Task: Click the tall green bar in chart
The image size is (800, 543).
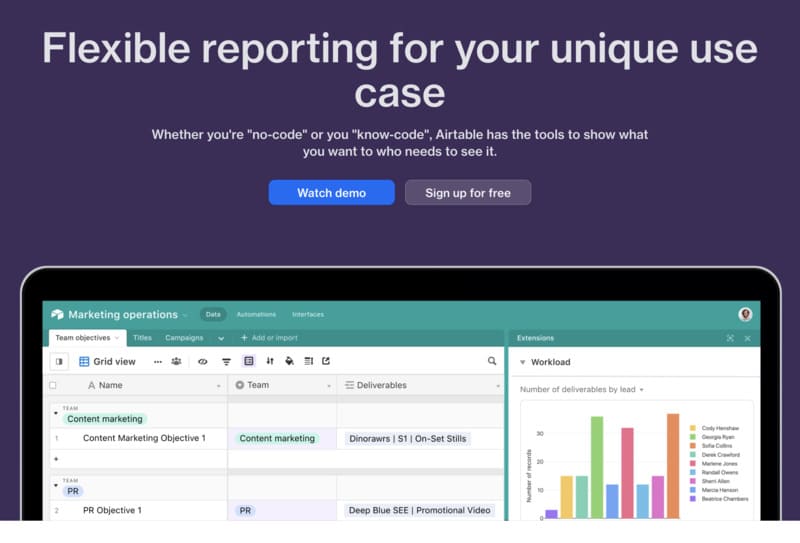Action: [x=597, y=467]
